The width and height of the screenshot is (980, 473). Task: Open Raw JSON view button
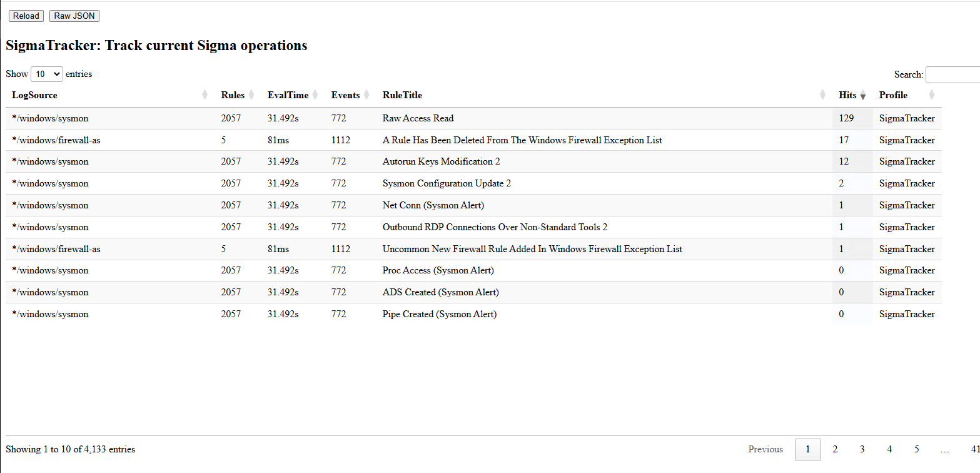pyautogui.click(x=74, y=16)
